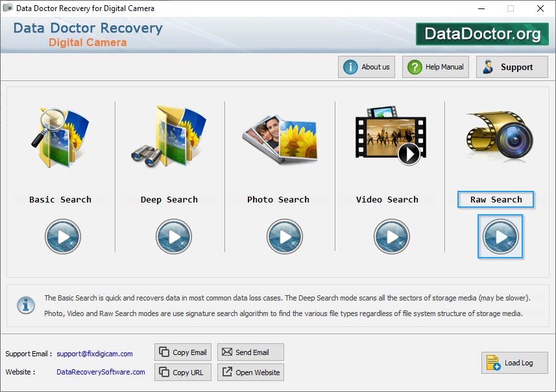Open the Help Manual
This screenshot has height=392, width=556.
pos(435,67)
